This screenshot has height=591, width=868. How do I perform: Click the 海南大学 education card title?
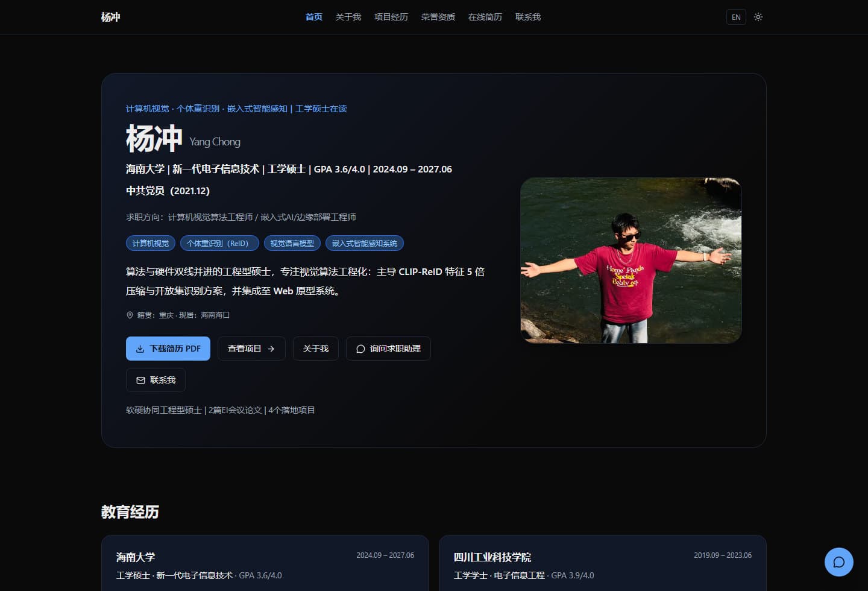pos(136,557)
